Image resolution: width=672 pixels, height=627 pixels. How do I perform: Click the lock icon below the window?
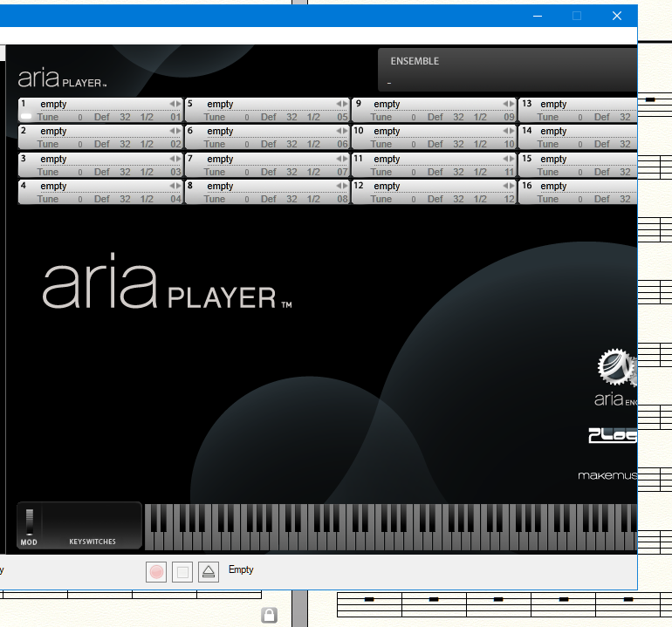[270, 616]
